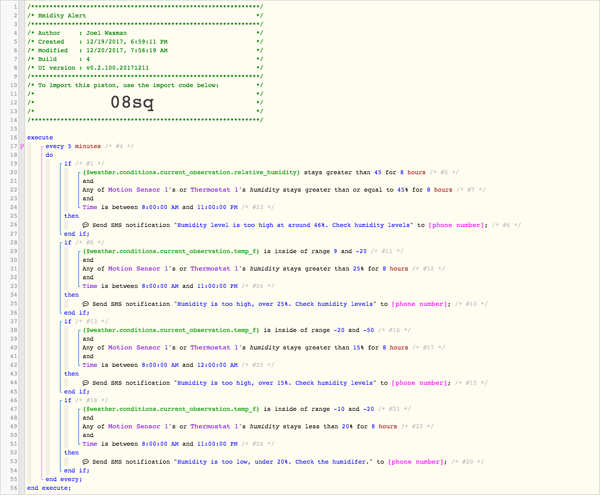Click the Time condition commented #26

coord(160,444)
